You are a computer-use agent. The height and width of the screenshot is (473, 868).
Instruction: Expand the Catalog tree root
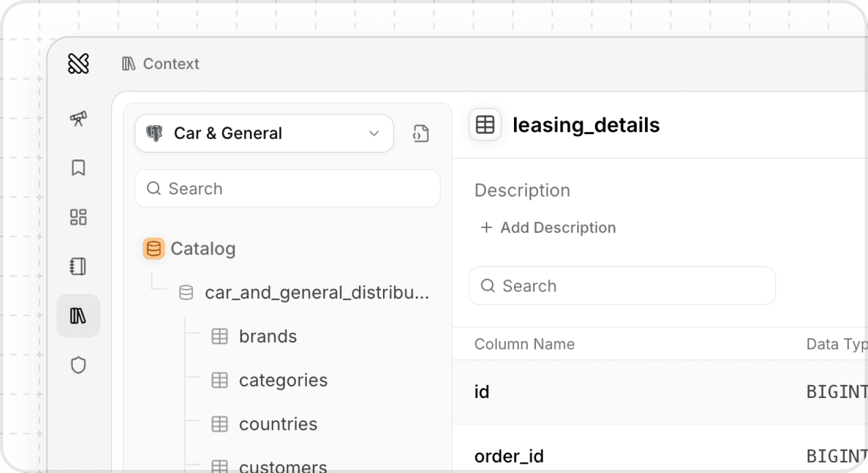pos(203,249)
